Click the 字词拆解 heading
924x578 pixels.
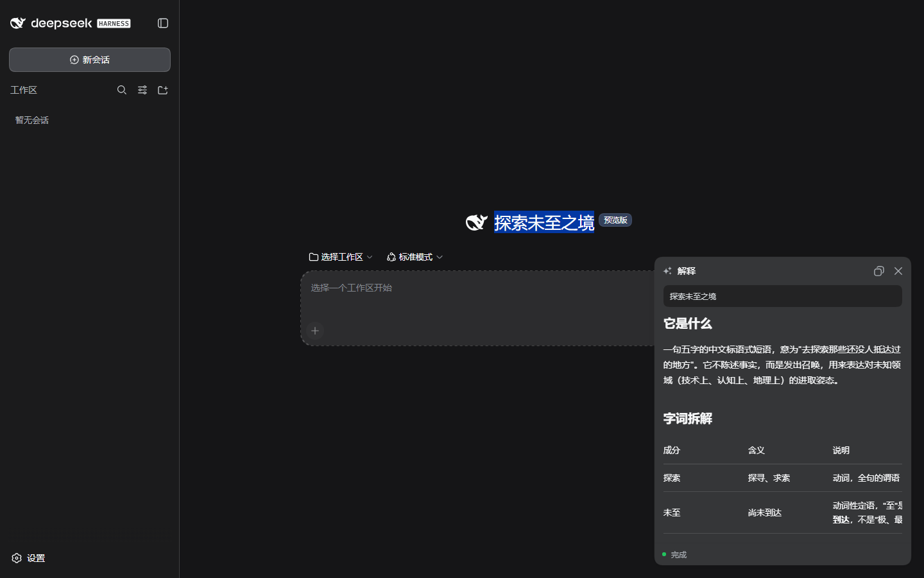688,419
